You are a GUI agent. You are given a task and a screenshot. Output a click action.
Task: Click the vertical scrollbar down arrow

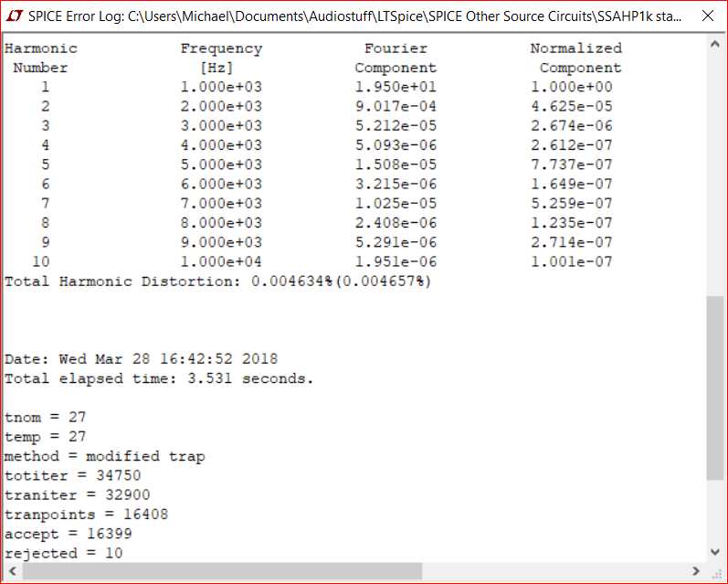click(x=715, y=552)
